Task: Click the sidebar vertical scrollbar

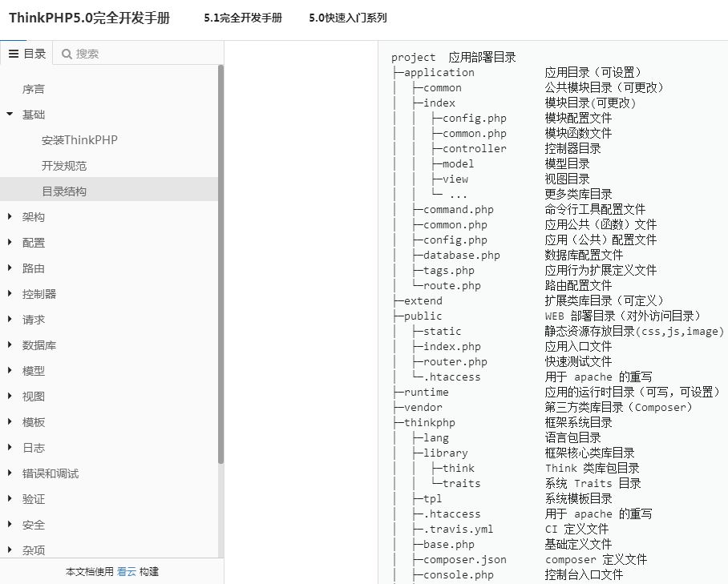Action: [220, 264]
